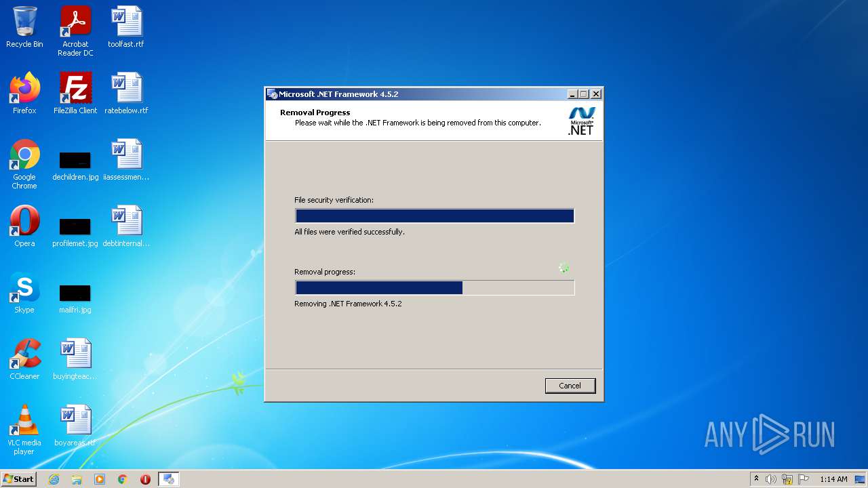868x488 pixels.
Task: Click the Microsoft .NET logo
Action: [581, 121]
